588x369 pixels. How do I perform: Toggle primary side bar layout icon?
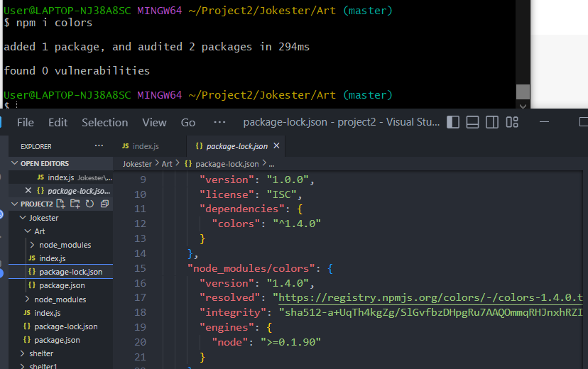(x=453, y=122)
